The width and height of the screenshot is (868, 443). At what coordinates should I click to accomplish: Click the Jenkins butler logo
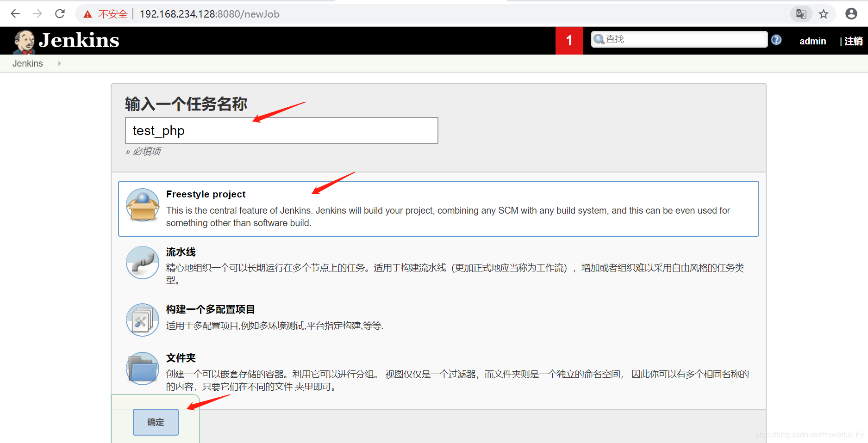pyautogui.click(x=25, y=42)
